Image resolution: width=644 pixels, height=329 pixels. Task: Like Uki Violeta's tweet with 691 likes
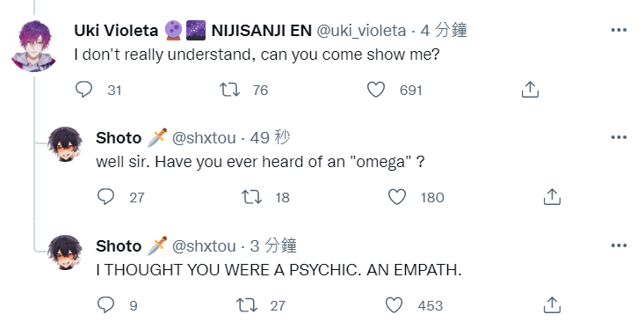pos(376,90)
